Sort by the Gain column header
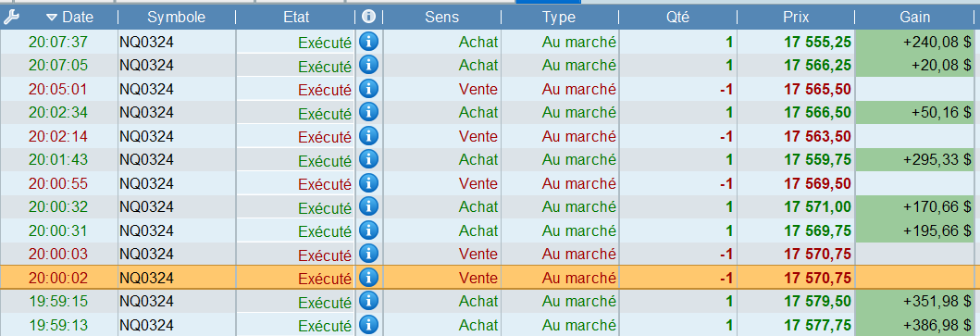Viewport: 980px width, 336px height. [915, 18]
